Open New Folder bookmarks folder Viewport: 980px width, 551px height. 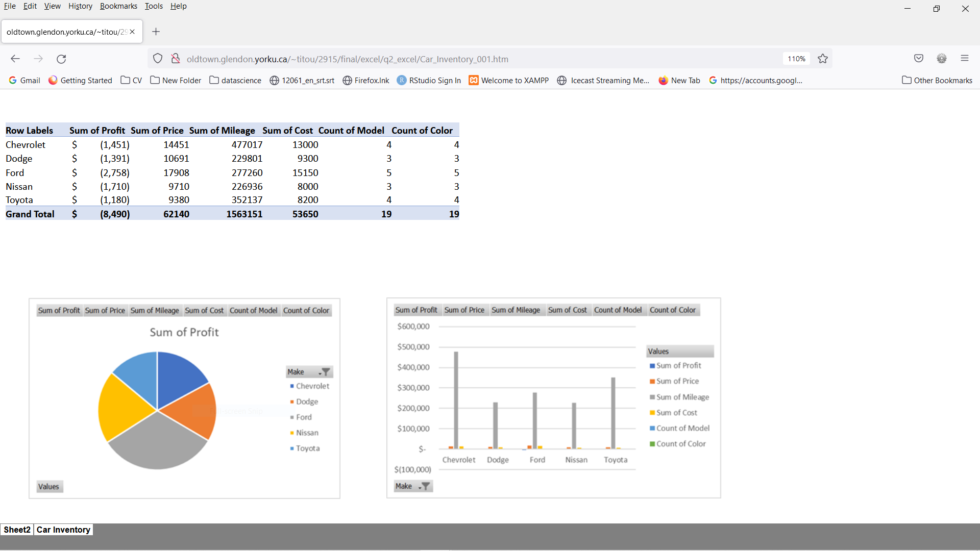(176, 80)
